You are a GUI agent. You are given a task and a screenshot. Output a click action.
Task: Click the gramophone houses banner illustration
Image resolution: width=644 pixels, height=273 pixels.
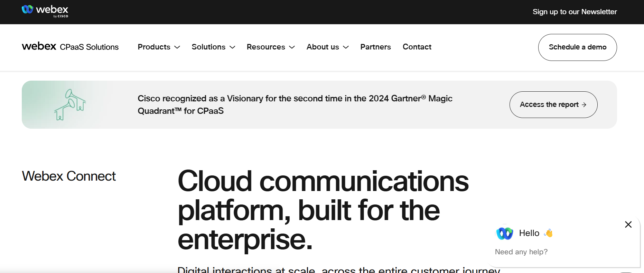tap(70, 104)
